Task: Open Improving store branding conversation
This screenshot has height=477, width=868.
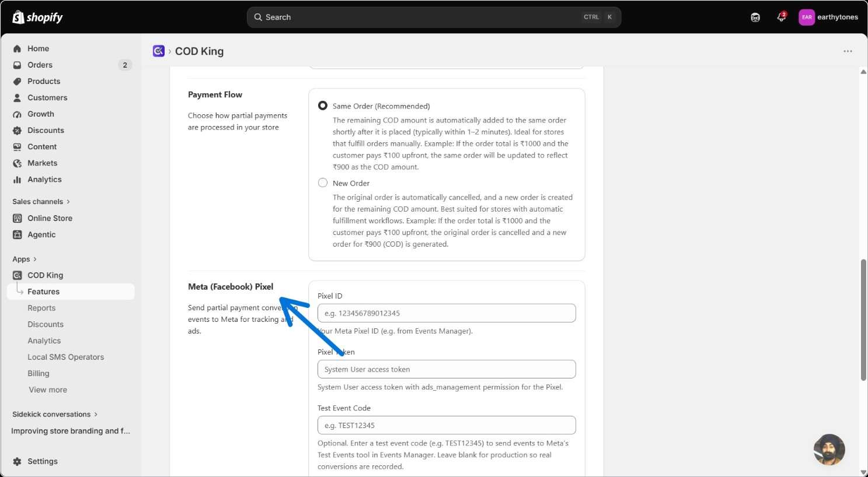Action: point(71,431)
